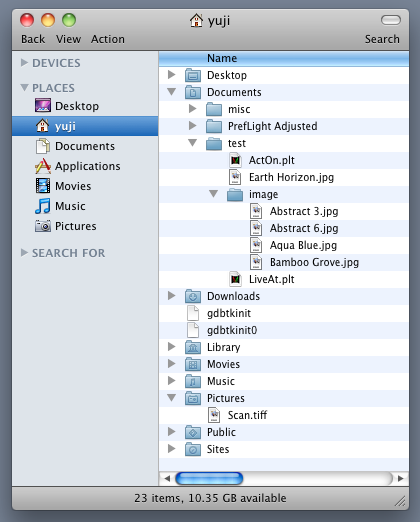This screenshot has height=522, width=420.
Task: Click the Pictures camera icon in the sidebar
Action: click(x=43, y=226)
